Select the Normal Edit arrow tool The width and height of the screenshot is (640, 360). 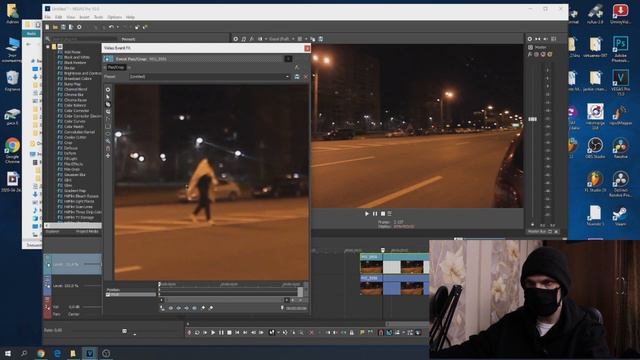[108, 97]
